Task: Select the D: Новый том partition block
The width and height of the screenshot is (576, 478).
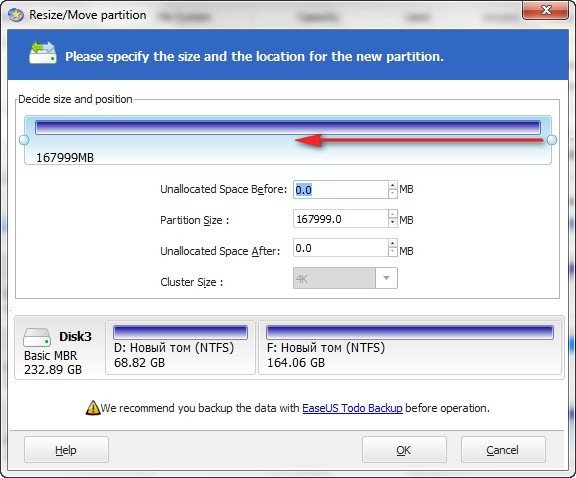Action: click(180, 348)
